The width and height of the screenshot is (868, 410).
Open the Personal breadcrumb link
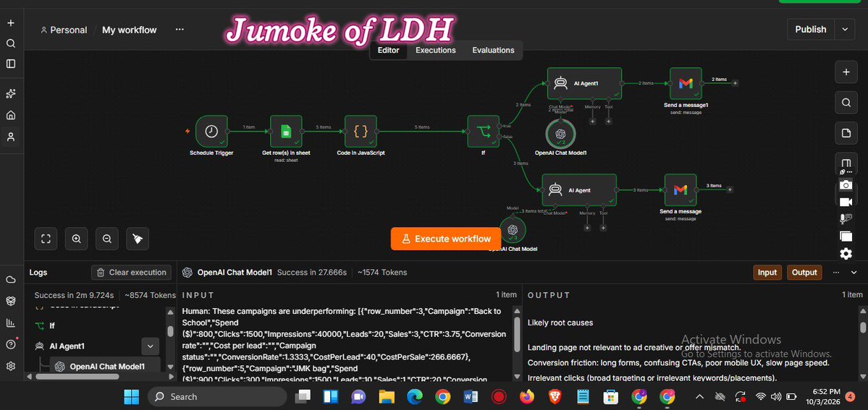pyautogui.click(x=64, y=30)
